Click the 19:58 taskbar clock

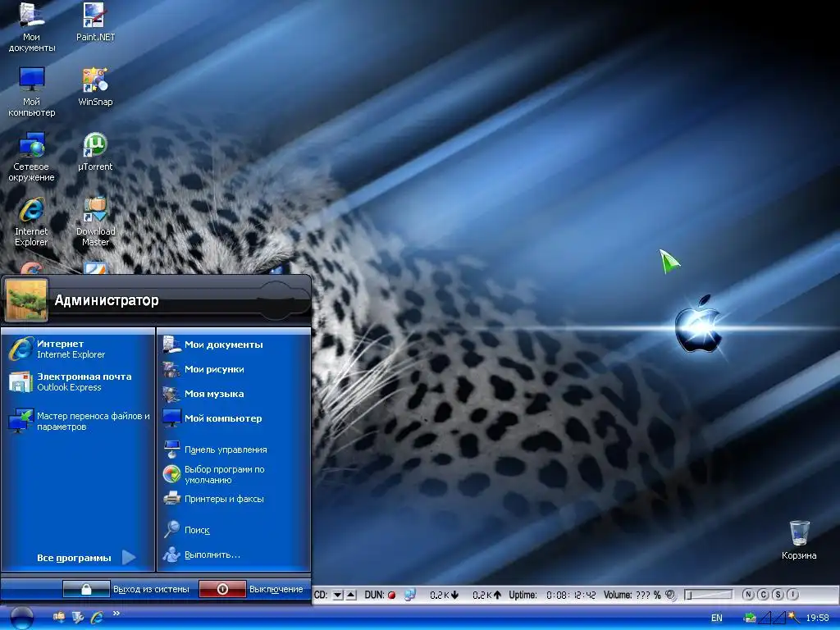pos(818,618)
